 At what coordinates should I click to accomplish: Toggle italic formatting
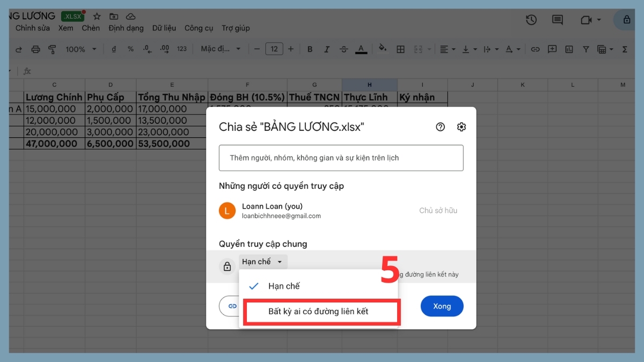327,49
